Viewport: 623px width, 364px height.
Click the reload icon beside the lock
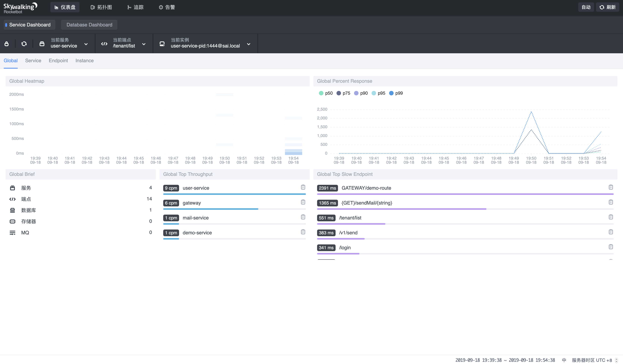pyautogui.click(x=24, y=44)
